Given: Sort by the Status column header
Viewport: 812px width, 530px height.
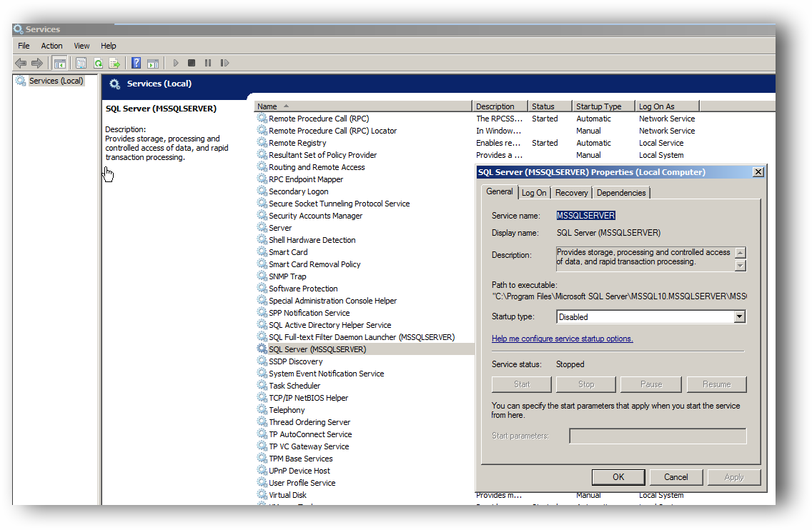Looking at the screenshot, I should 550,106.
